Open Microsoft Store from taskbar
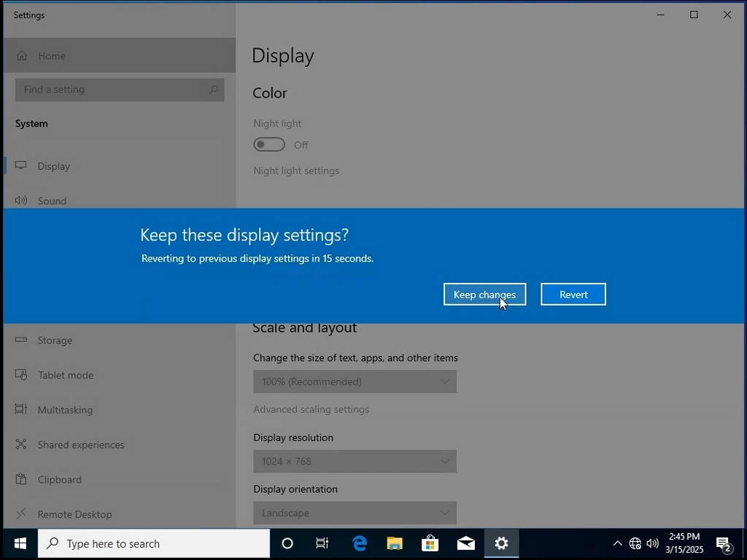This screenshot has height=560, width=747. [430, 543]
